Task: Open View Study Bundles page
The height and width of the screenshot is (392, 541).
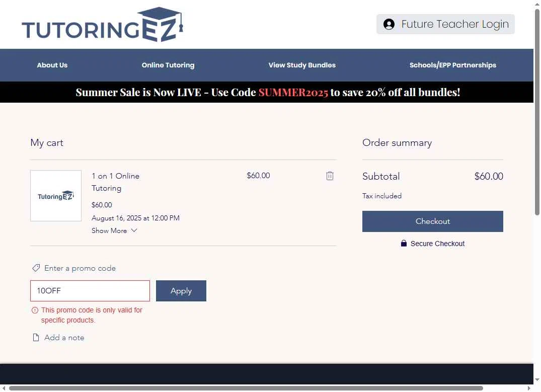Action: pyautogui.click(x=302, y=65)
